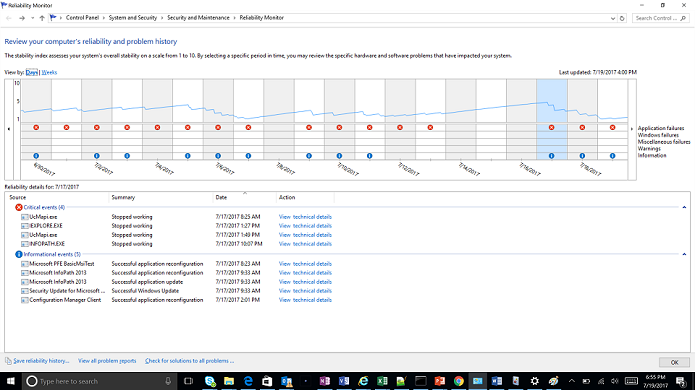Image resolution: width=695 pixels, height=390 pixels.
Task: Open Action Center notifications icon
Action: 681,381
